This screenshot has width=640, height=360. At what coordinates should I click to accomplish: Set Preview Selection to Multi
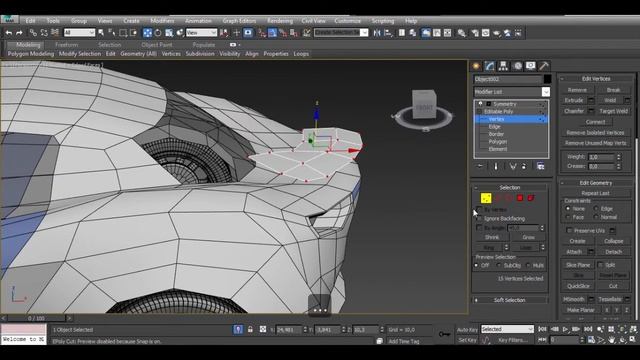point(528,265)
